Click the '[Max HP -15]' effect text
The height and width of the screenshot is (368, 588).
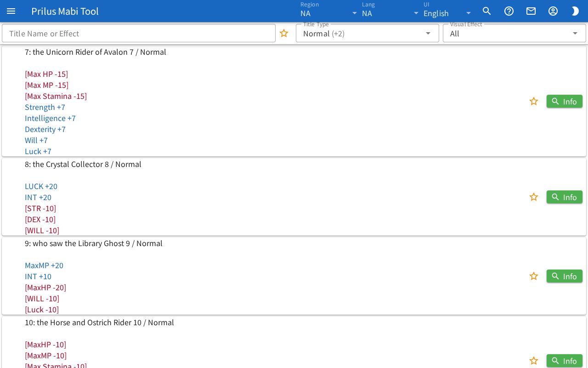click(x=46, y=74)
